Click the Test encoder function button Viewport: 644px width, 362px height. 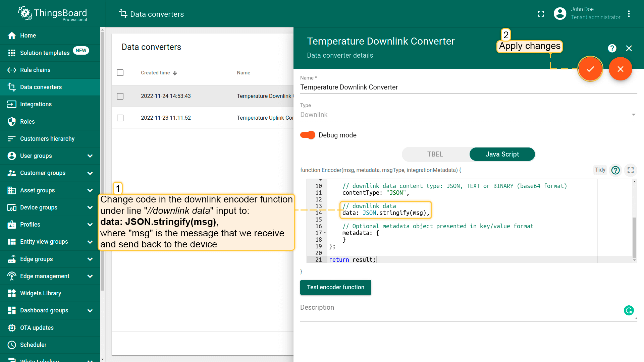pos(335,287)
